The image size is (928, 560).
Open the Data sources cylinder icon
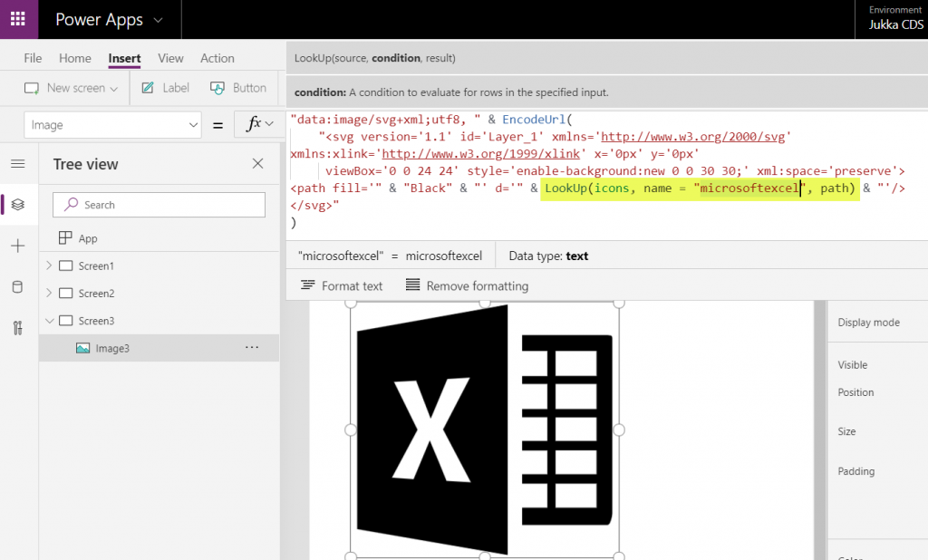tap(18, 287)
